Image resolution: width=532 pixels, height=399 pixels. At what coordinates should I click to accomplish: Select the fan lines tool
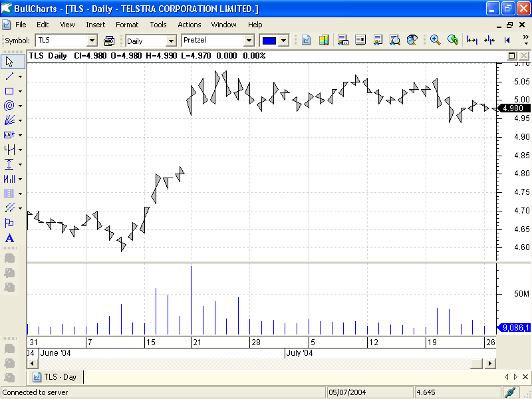click(x=9, y=120)
